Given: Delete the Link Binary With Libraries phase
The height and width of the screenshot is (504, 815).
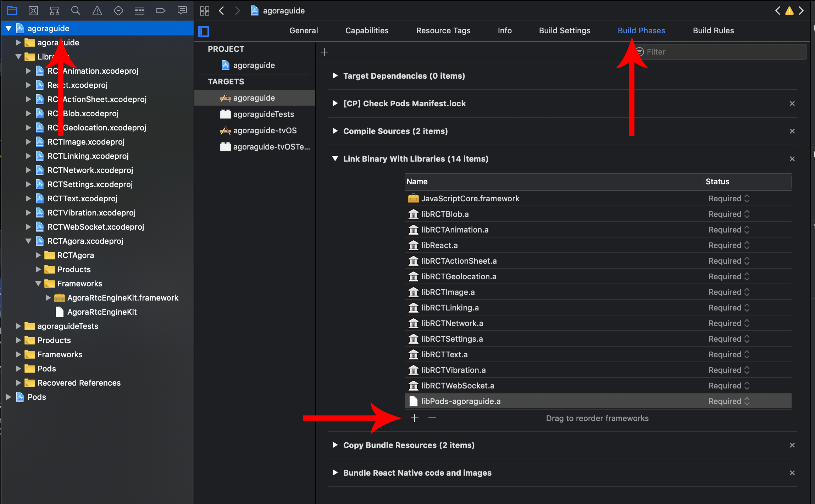Looking at the screenshot, I should pyautogui.click(x=792, y=159).
